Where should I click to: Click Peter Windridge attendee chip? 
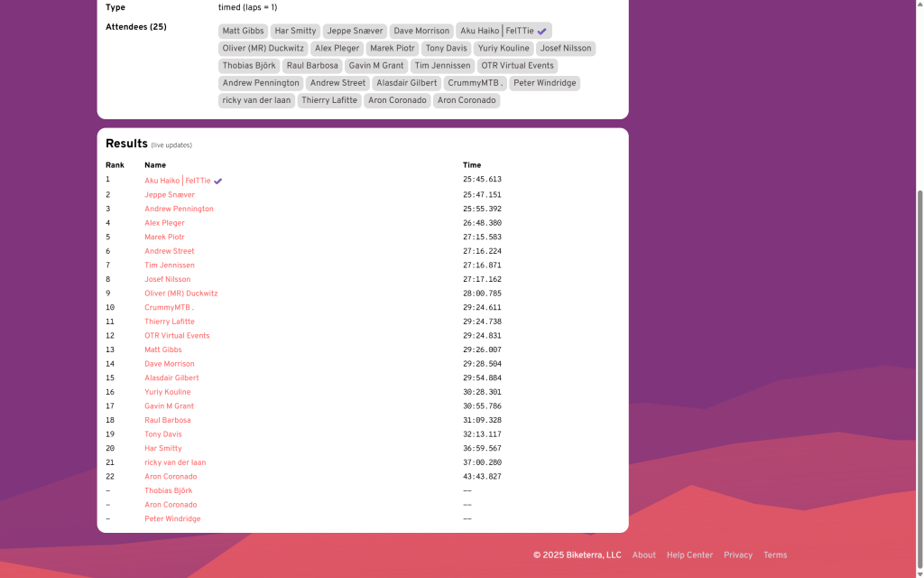(x=544, y=83)
